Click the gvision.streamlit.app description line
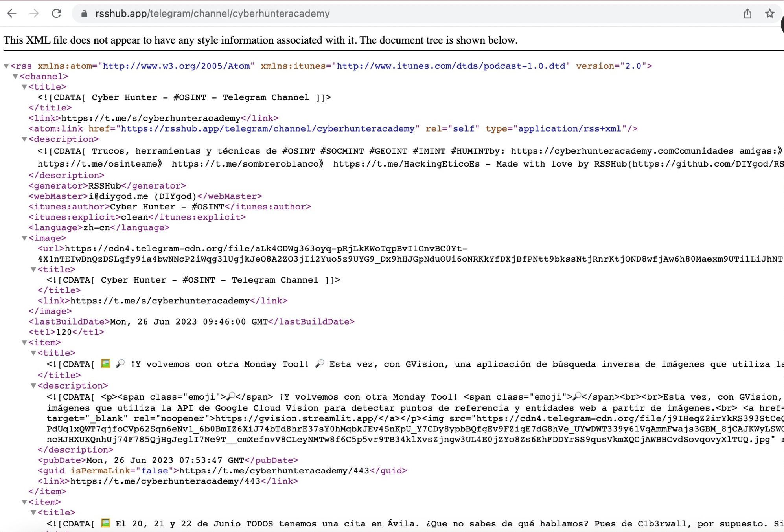The height and width of the screenshot is (532, 784). [415, 419]
